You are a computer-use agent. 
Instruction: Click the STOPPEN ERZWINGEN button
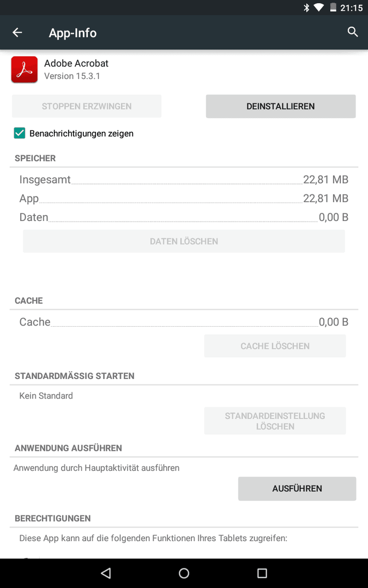pyautogui.click(x=87, y=107)
